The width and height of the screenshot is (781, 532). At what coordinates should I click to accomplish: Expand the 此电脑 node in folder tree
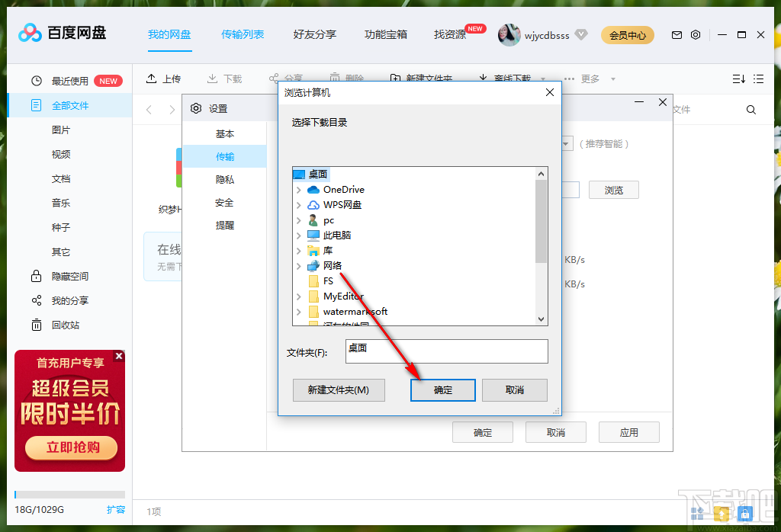tap(301, 235)
